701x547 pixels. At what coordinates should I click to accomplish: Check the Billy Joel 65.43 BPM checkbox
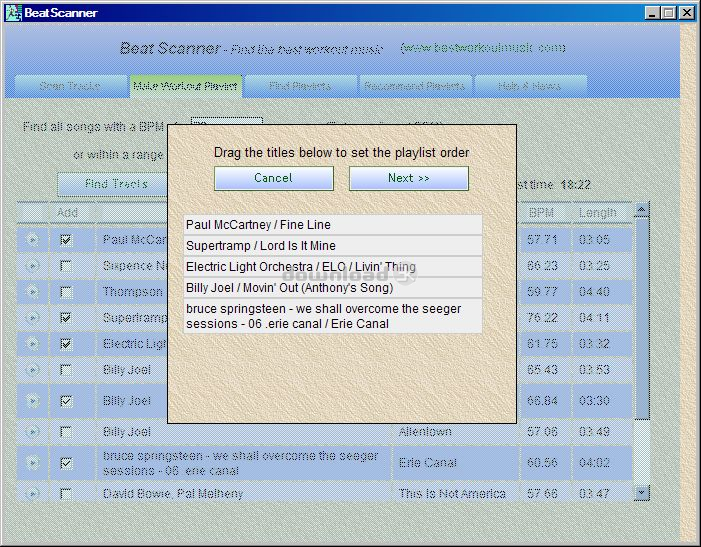66,370
